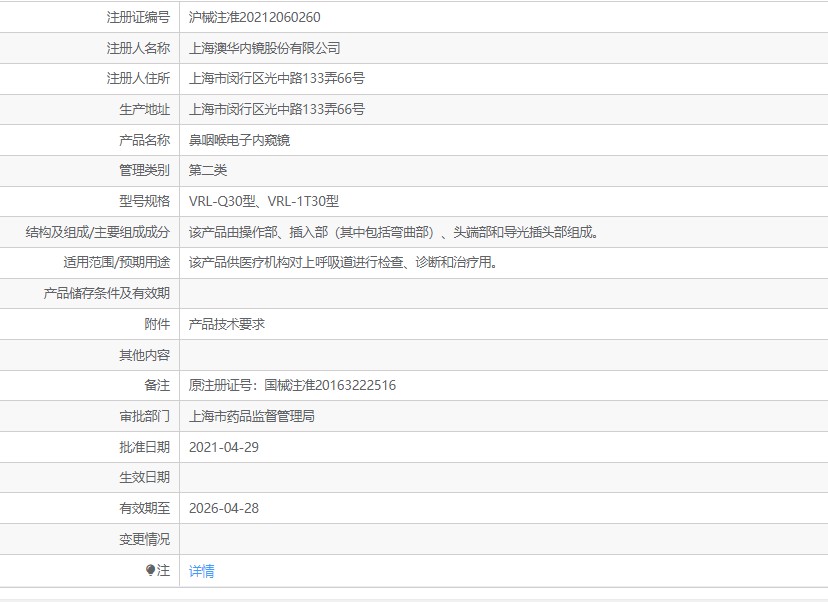This screenshot has height=602, width=828.
Task: Click the 生产地址 address value
Action: pos(277,109)
